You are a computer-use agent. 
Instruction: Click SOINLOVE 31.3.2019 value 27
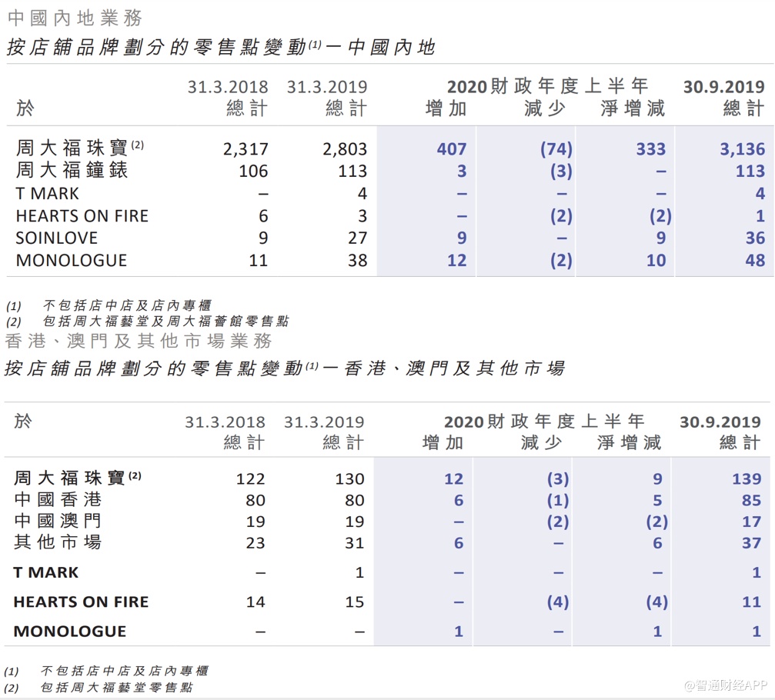pyautogui.click(x=357, y=238)
